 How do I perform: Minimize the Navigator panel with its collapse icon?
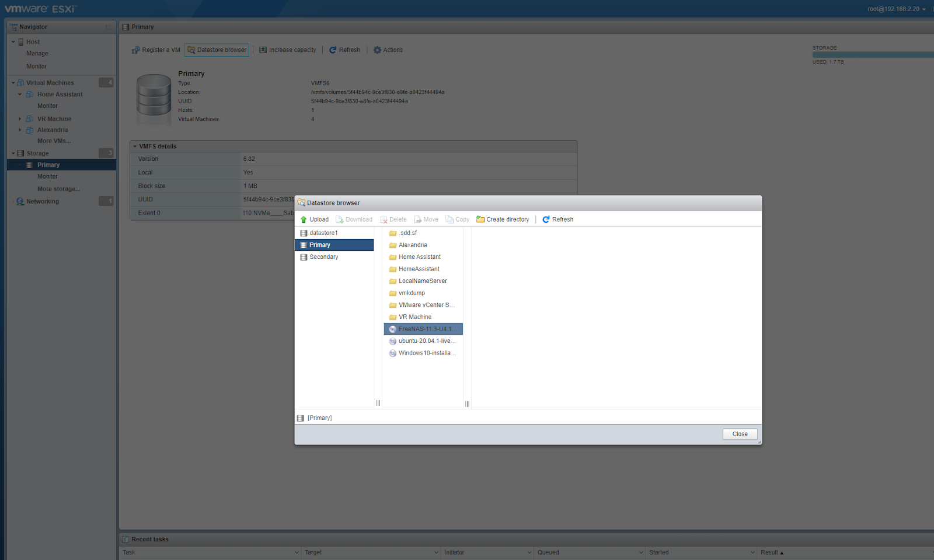pos(108,27)
